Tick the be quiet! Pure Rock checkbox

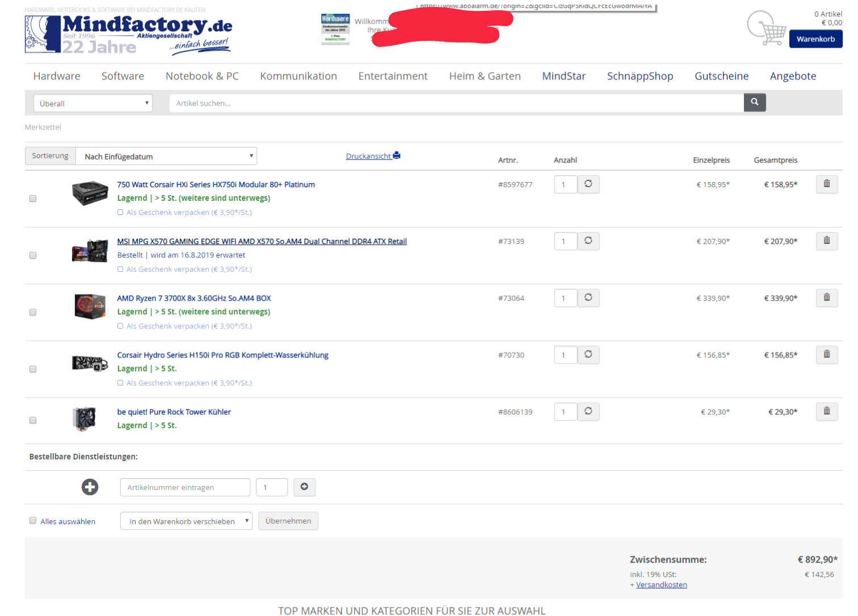pyautogui.click(x=33, y=420)
